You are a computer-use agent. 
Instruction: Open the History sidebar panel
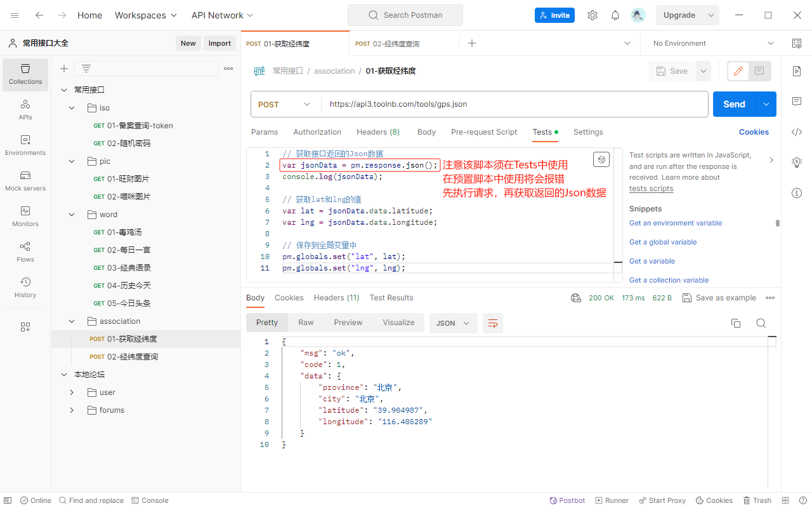coord(25,288)
